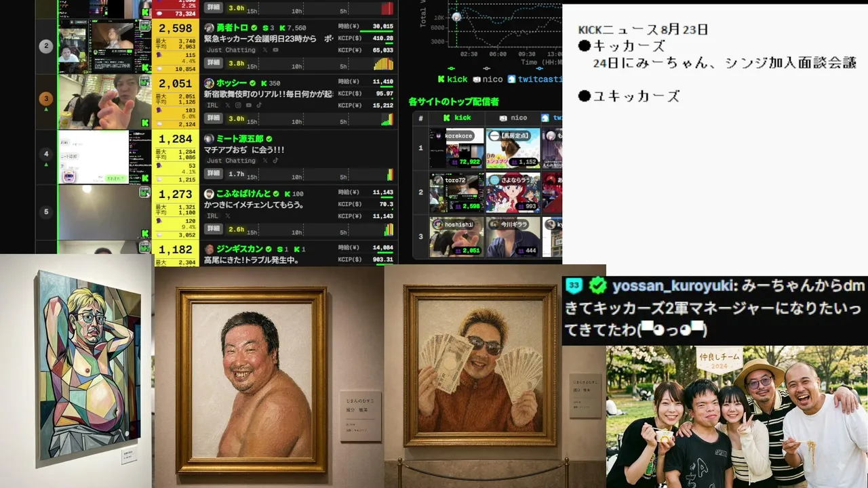Click こふなばけんと's round avatar icon
Viewport: 868px width, 488px height.
click(x=210, y=194)
